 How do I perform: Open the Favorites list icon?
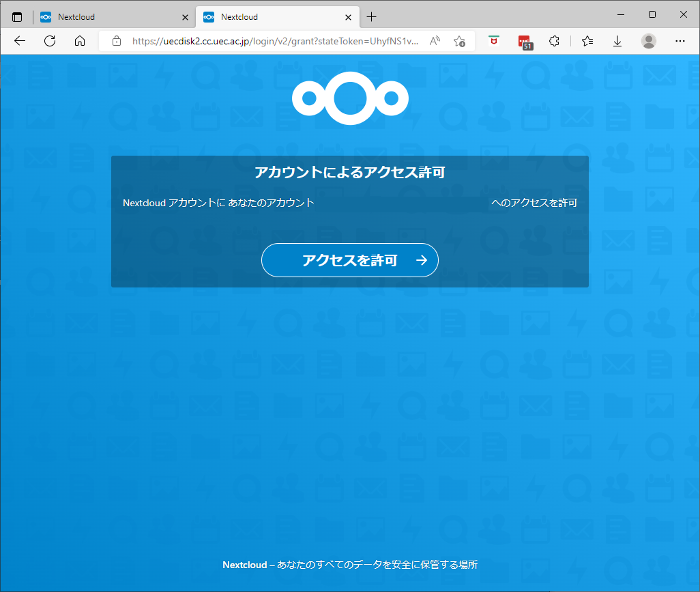587,41
